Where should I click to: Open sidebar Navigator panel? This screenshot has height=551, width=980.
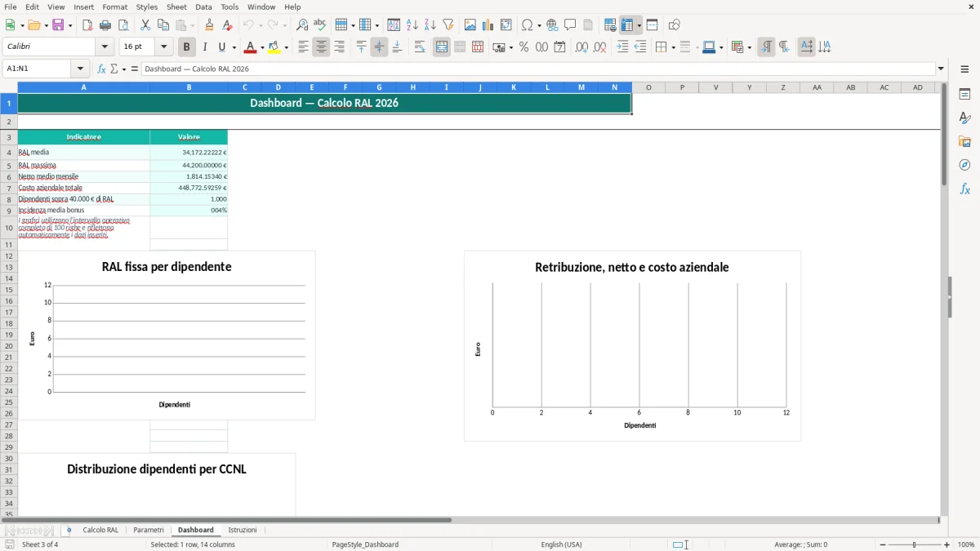(964, 165)
